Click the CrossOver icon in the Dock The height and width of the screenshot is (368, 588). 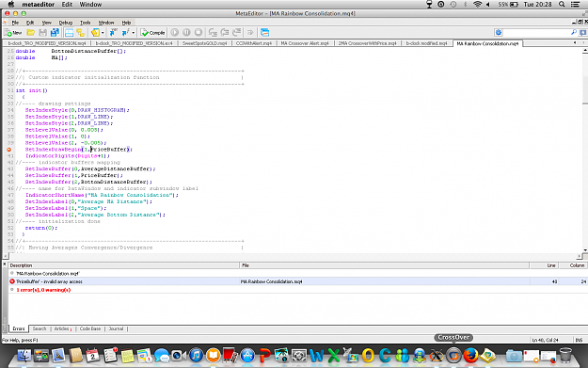pyautogui.click(x=453, y=355)
